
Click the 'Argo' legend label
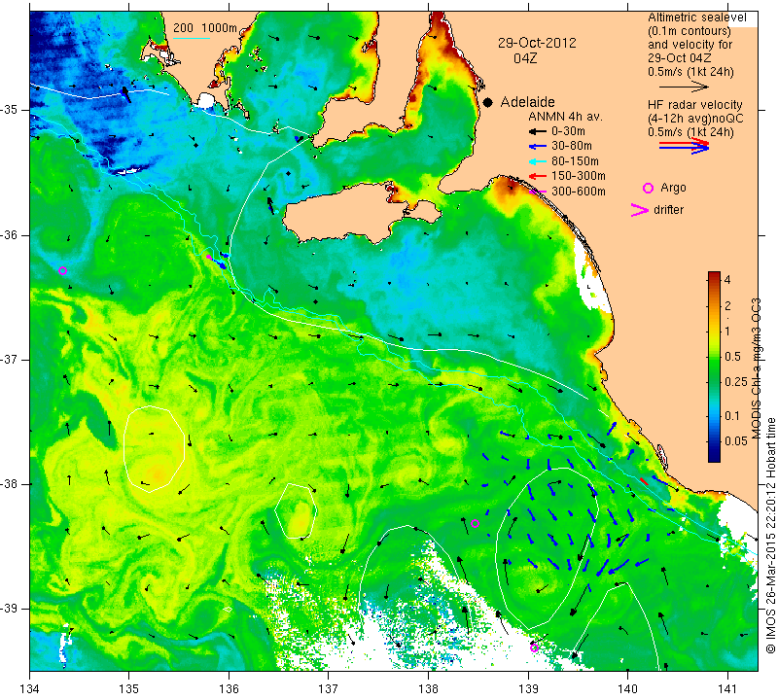pos(673,188)
